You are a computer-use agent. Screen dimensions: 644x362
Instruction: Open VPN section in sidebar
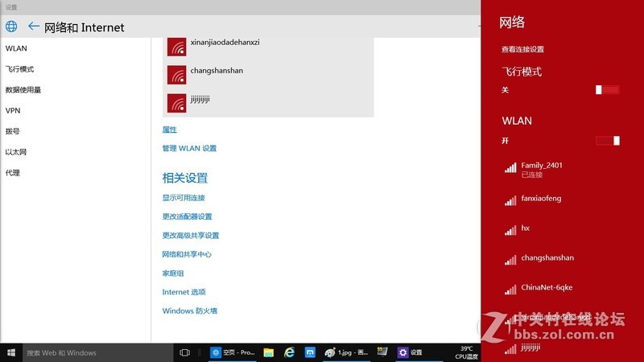coord(13,110)
